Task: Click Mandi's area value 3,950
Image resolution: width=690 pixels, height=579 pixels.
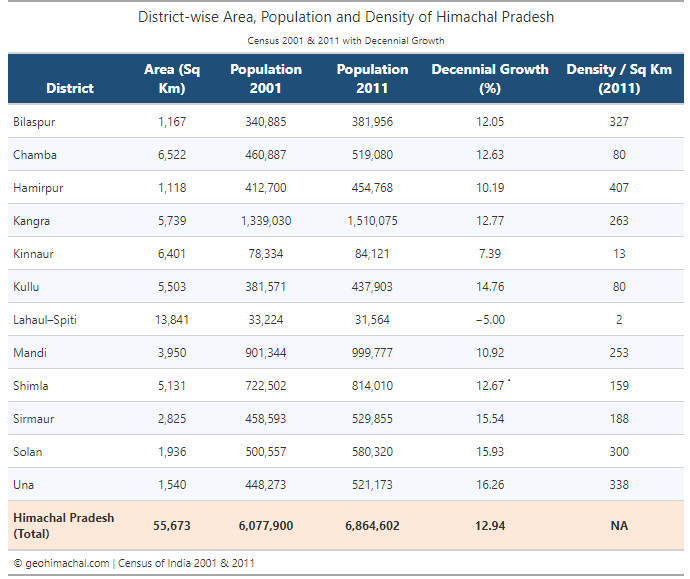Action: tap(172, 353)
